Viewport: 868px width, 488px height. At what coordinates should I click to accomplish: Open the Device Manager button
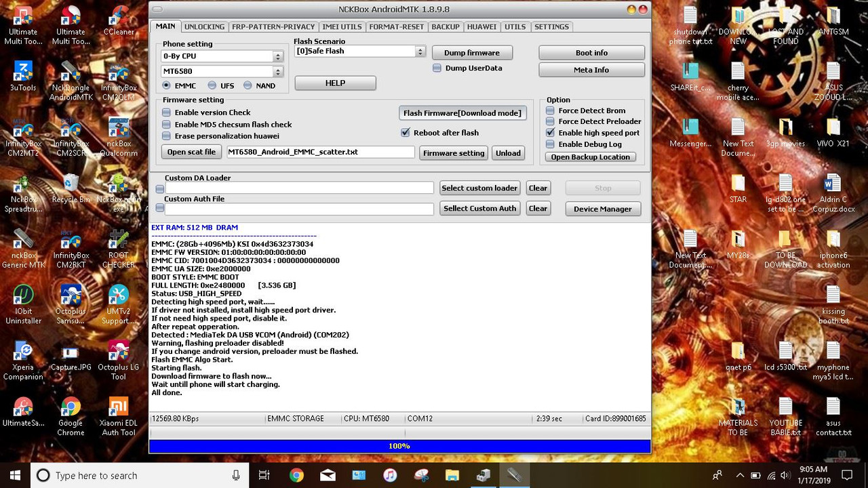(603, 209)
